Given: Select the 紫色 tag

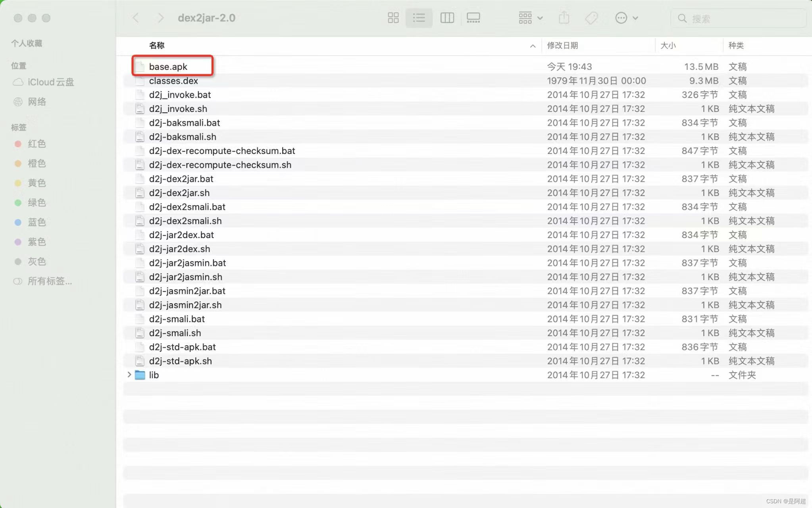Looking at the screenshot, I should (30, 242).
